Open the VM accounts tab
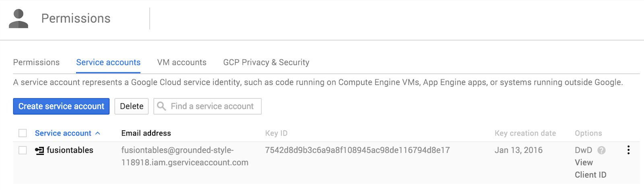Viewport: 644px width, 190px height. click(182, 62)
